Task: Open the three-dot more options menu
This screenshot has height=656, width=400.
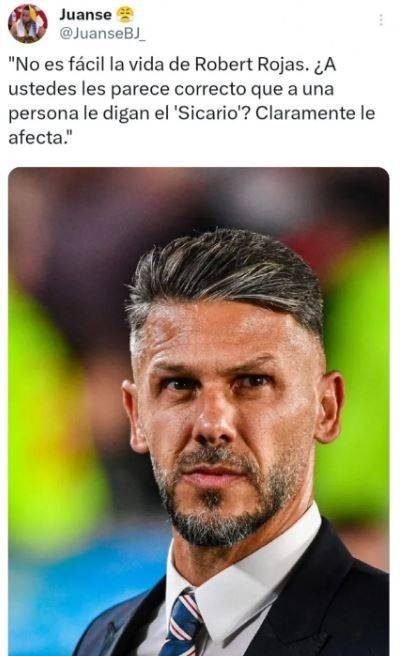Action: point(381,20)
